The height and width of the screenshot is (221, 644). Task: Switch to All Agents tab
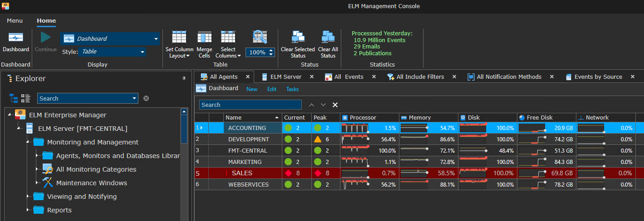tap(224, 77)
